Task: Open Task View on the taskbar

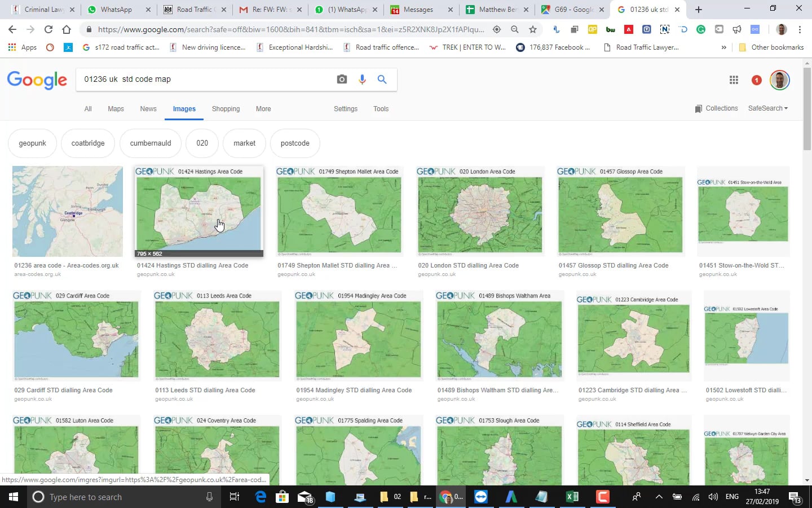Action: [x=235, y=497]
